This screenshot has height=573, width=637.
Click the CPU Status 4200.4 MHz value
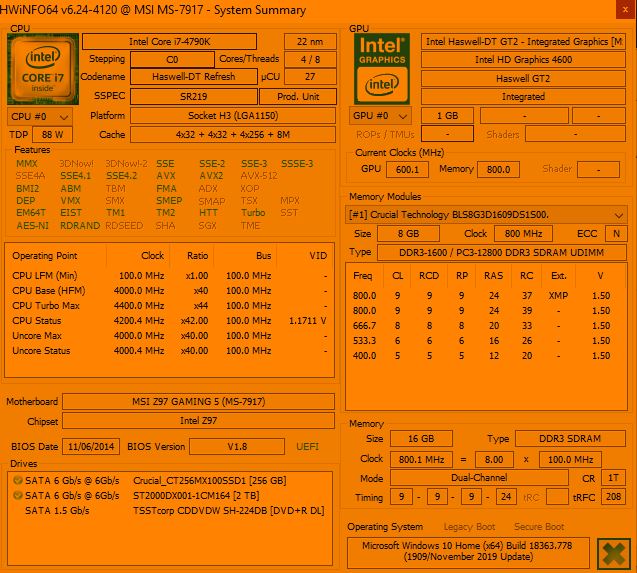[139, 321]
